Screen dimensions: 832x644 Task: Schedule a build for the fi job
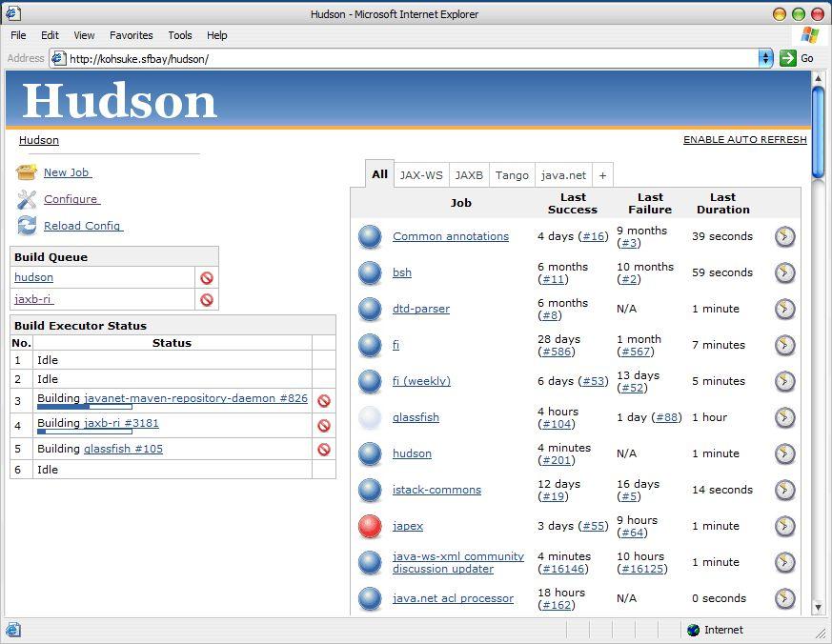[x=784, y=345]
